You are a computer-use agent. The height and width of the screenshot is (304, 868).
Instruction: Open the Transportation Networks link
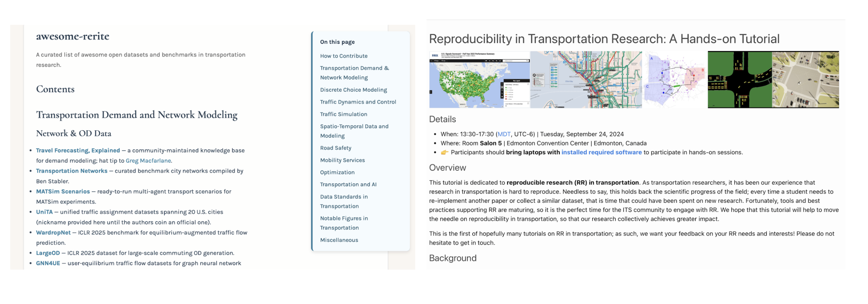[x=71, y=171]
